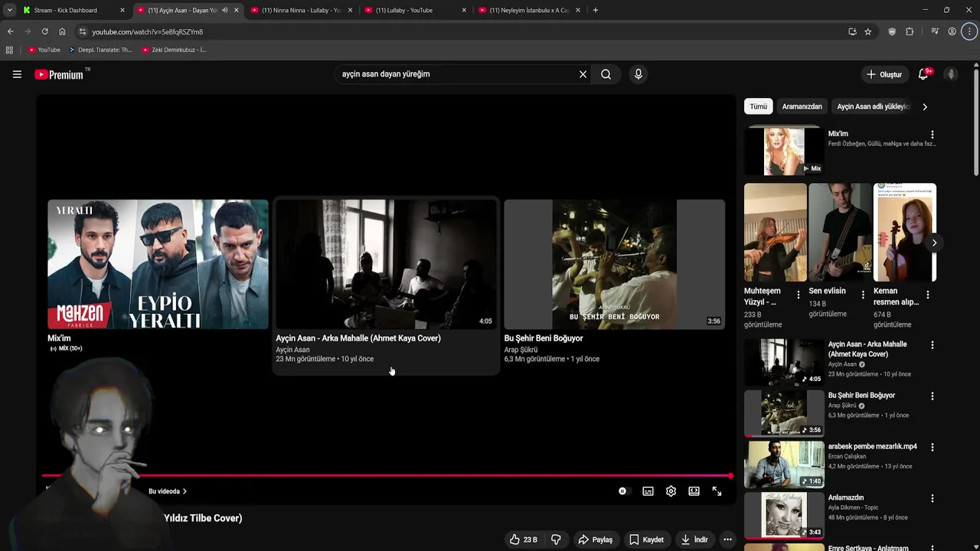Open the Chrome profile icon

pos(952,31)
